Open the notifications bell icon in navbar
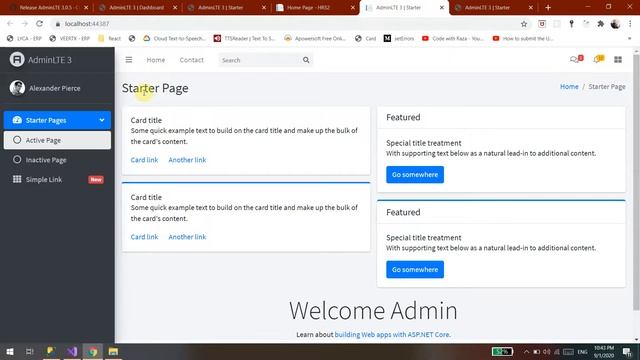The image size is (640, 360). pyautogui.click(x=597, y=60)
